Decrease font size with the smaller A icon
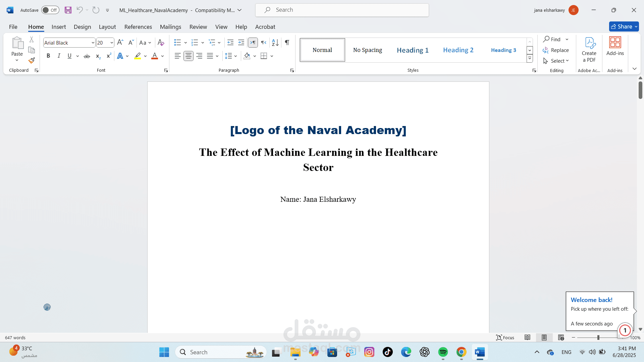 click(131, 43)
